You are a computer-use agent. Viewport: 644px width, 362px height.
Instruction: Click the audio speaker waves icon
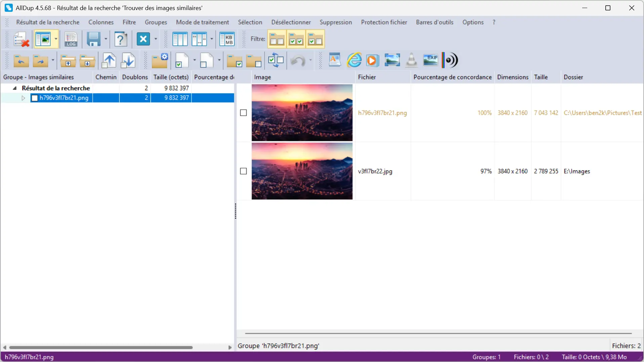[450, 60]
